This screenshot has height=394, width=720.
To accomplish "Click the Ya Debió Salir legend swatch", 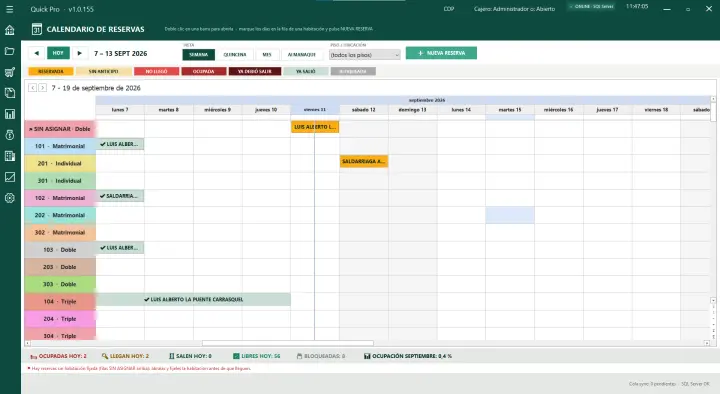I will pos(255,72).
